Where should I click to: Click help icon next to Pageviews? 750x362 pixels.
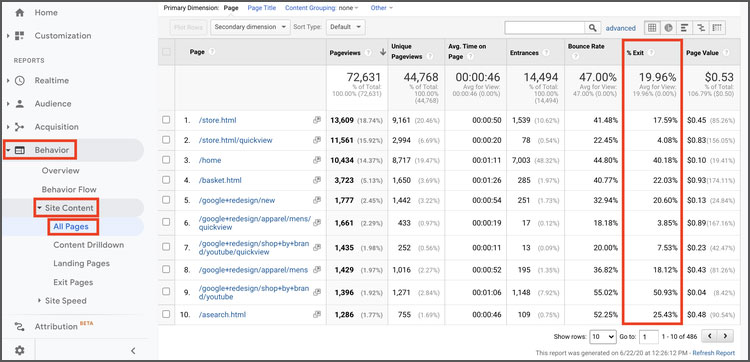(x=368, y=53)
